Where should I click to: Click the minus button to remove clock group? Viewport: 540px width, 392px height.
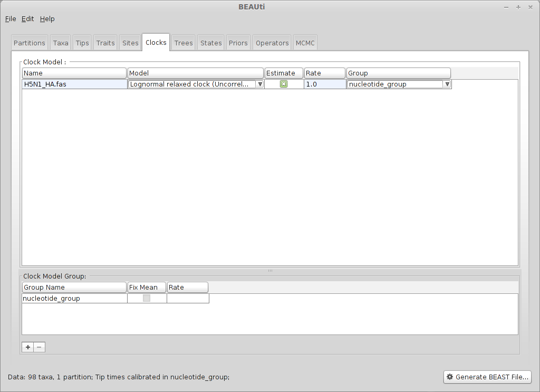[39, 347]
